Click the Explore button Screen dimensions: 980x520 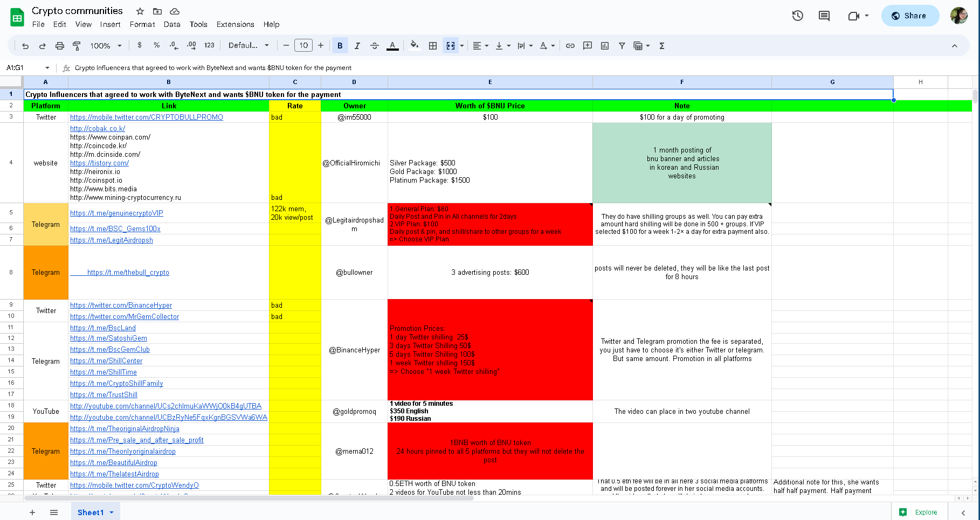point(919,512)
